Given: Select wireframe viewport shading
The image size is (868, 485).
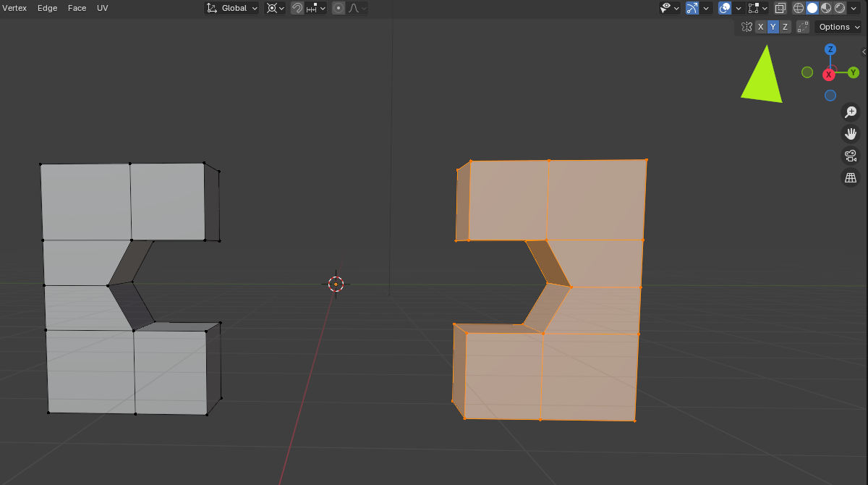Looking at the screenshot, I should coord(799,8).
